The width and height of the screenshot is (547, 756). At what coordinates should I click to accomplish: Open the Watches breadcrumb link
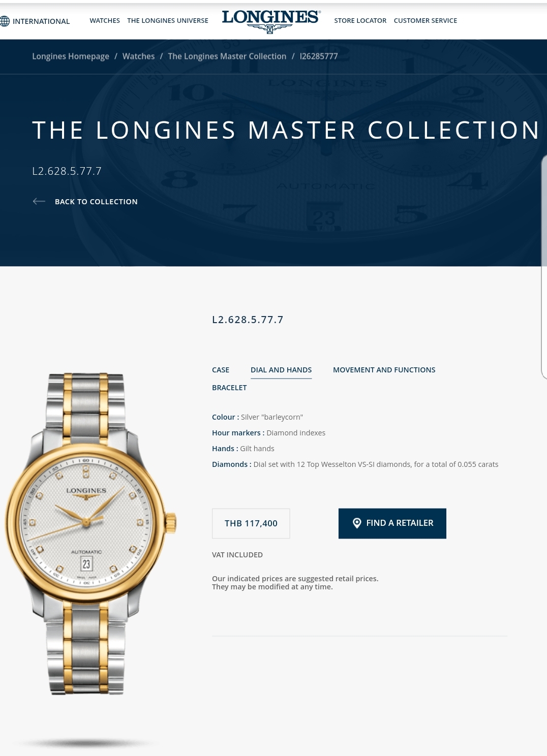[x=138, y=56]
